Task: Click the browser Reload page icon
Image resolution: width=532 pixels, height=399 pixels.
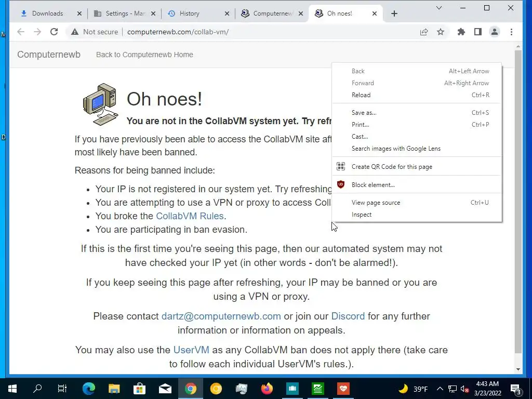Action: tap(54, 32)
